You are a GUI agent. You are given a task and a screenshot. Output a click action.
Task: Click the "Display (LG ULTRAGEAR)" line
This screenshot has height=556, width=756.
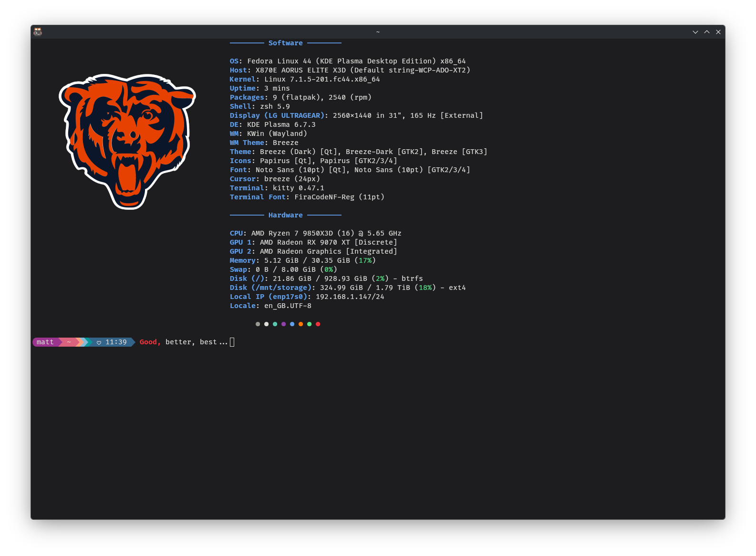pos(356,115)
